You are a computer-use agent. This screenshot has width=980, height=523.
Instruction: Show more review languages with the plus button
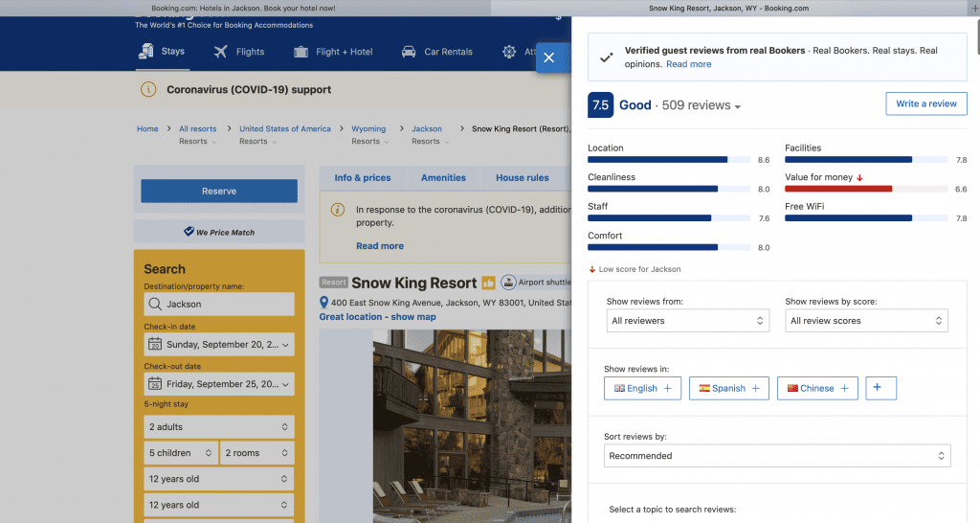click(x=881, y=389)
